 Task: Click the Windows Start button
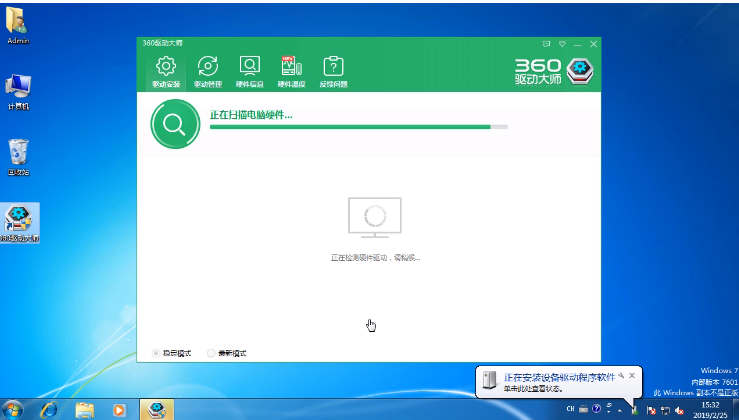[15, 409]
